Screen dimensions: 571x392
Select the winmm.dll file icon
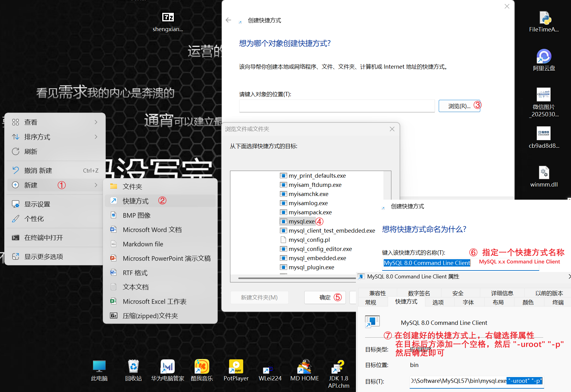pos(544,176)
